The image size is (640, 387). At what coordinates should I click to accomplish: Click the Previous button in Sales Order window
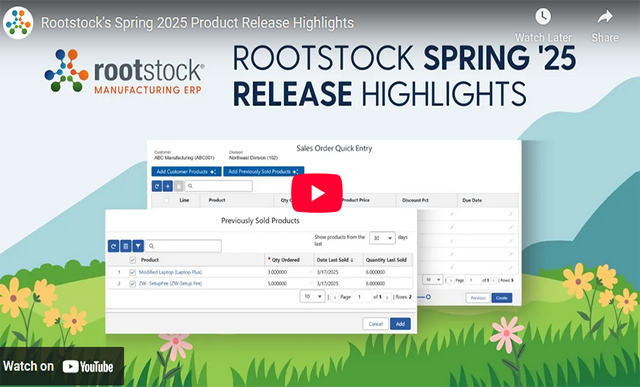point(478,298)
